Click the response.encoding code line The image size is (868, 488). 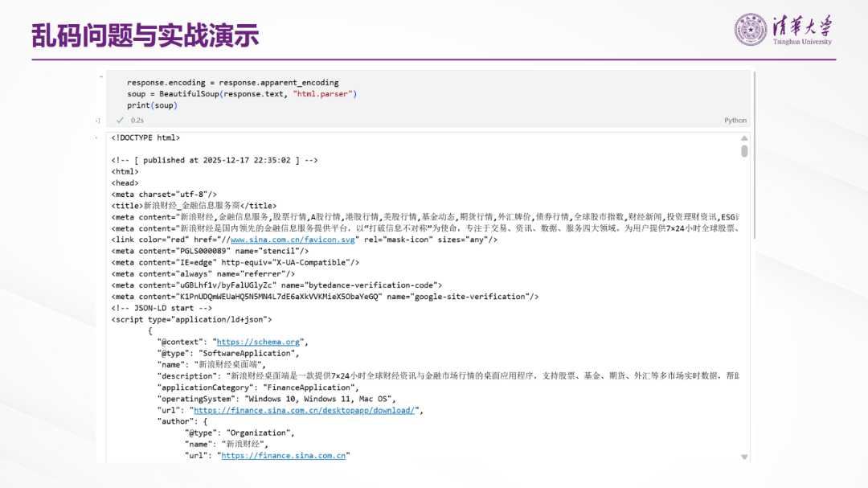232,83
